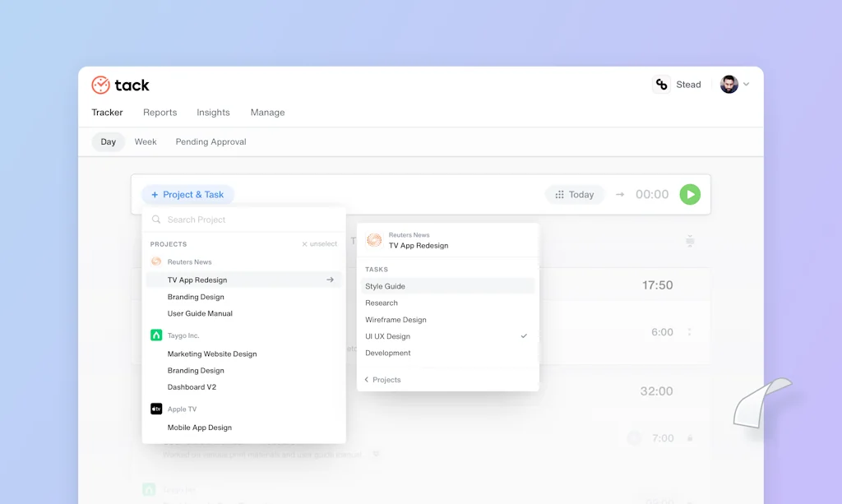Switch to the Tracker tab
Screen dimensions: 842x504
(x=107, y=112)
